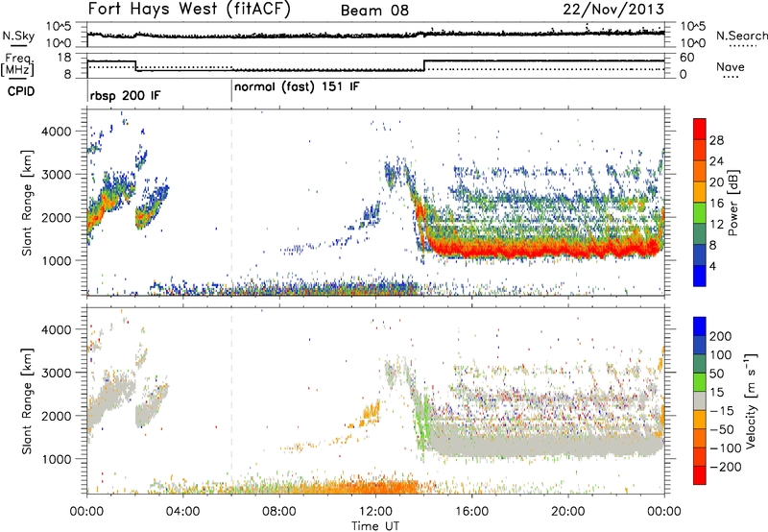Click the red swatch of Power colorbar
Screen dimensions: 768x532
700,128
